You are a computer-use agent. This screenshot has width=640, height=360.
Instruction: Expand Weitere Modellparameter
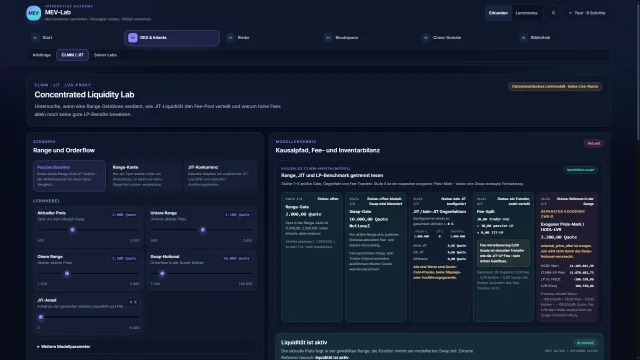coord(144,347)
